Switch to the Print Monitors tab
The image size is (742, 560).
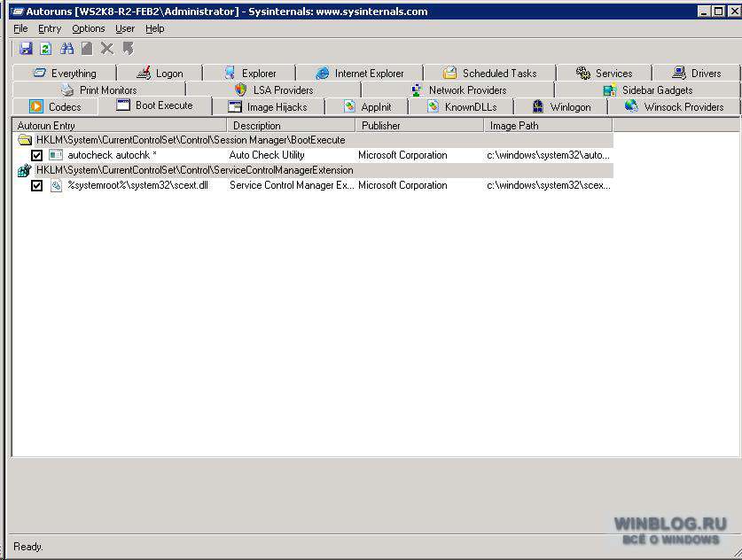click(x=99, y=89)
